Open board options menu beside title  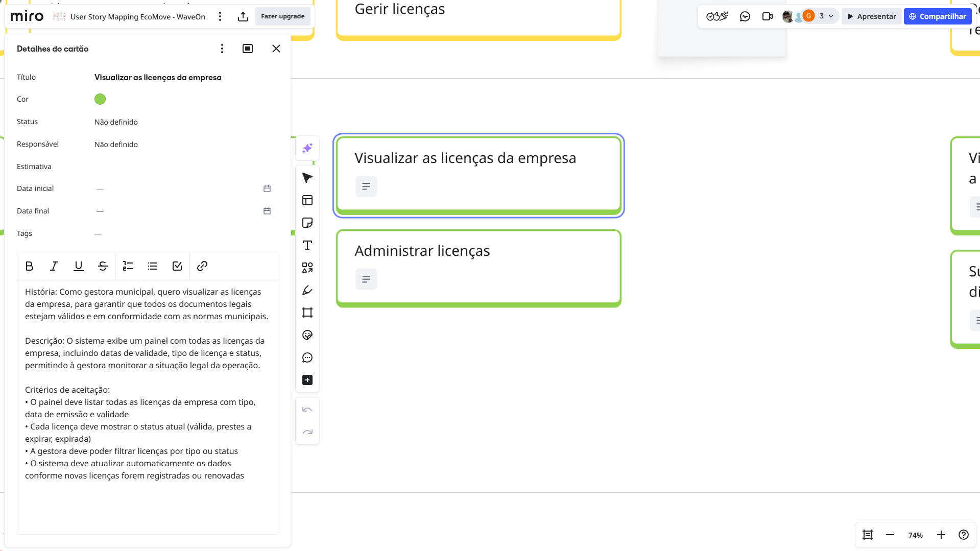click(220, 16)
